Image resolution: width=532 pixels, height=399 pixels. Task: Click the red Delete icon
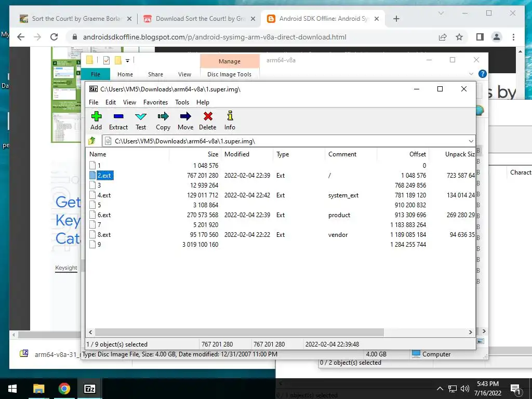(208, 121)
